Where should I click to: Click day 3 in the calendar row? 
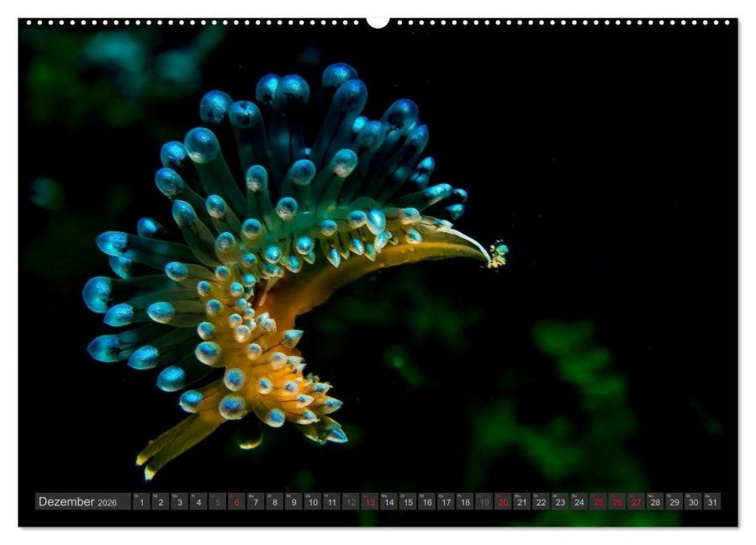point(179,501)
